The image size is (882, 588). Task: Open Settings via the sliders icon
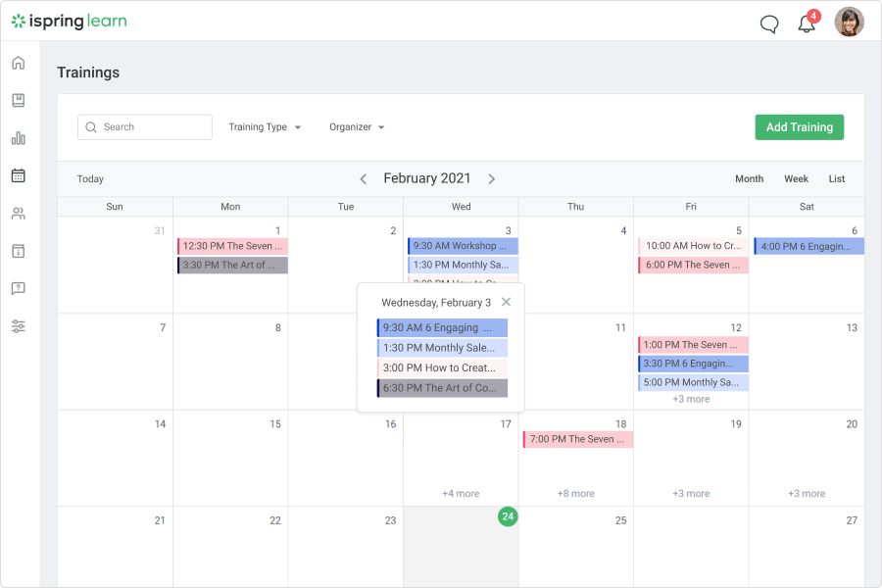coord(18,325)
